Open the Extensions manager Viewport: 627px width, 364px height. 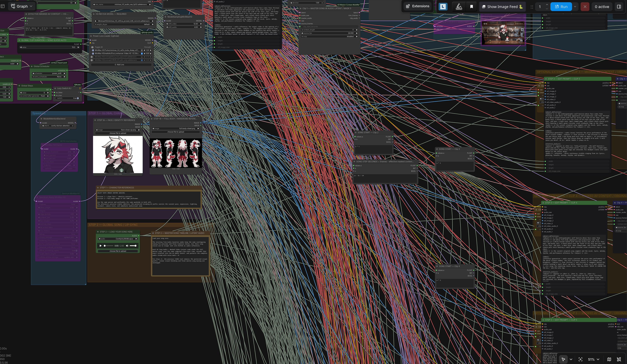[x=418, y=6]
